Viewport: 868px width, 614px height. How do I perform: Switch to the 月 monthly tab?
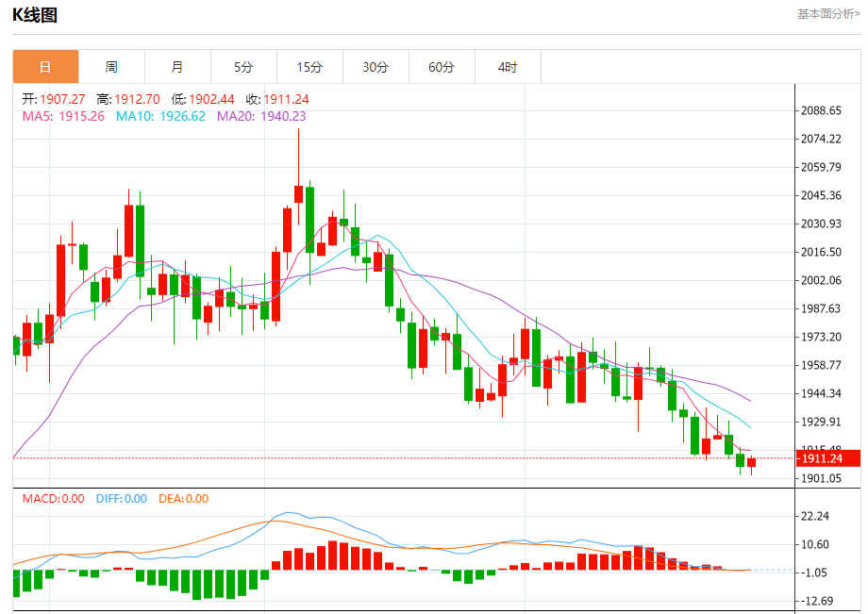pyautogui.click(x=177, y=67)
